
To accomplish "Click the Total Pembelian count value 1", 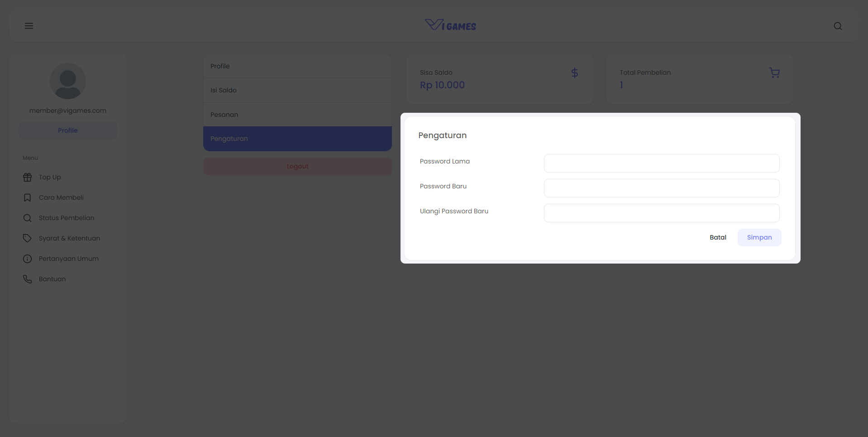I will (621, 85).
